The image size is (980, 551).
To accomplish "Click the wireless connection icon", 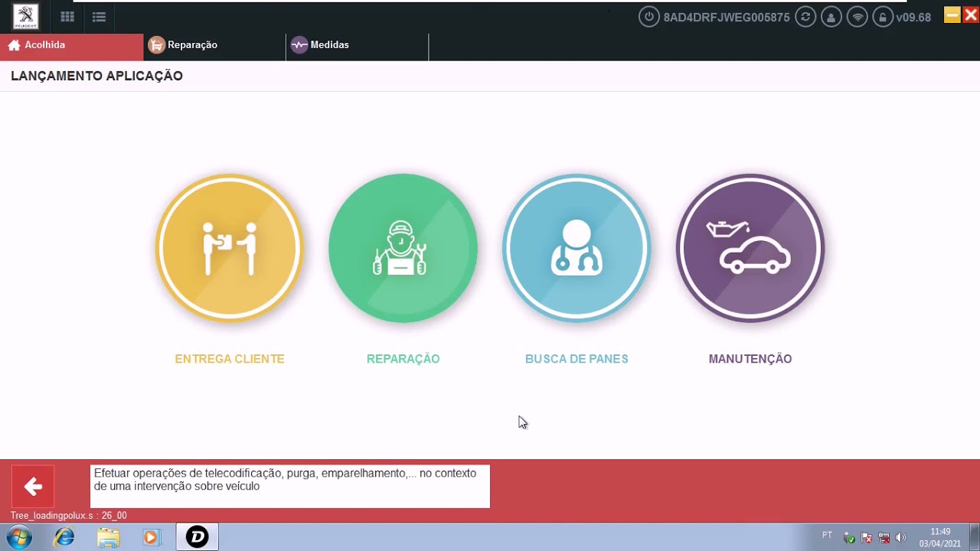I will (857, 17).
